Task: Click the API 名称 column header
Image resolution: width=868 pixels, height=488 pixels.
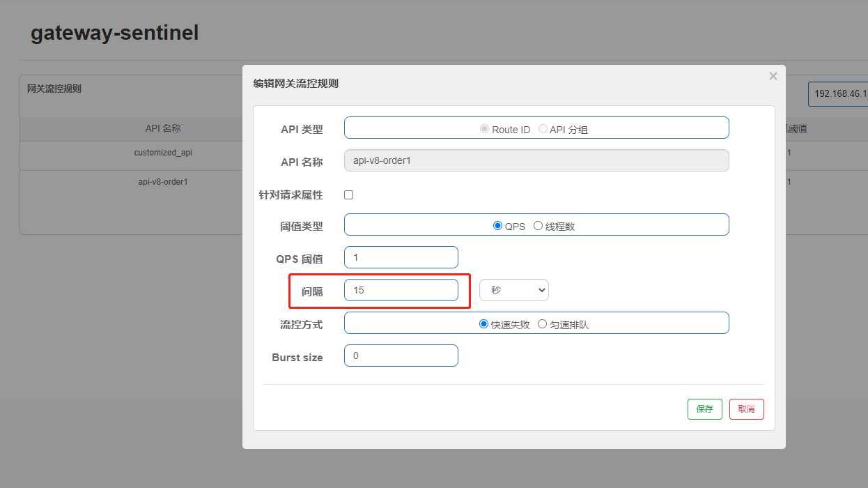Action: tap(163, 128)
